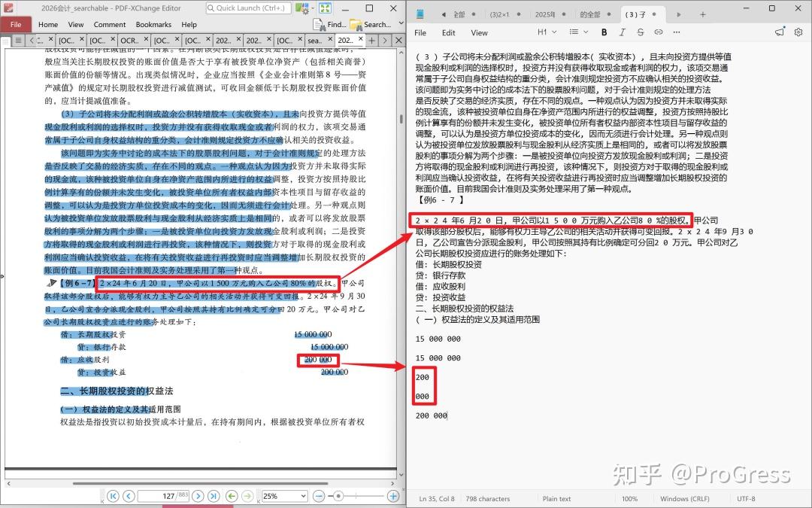Toggle full screen mode icon in PDF-XChange
This screenshot has width=812, height=508.
point(325,8)
